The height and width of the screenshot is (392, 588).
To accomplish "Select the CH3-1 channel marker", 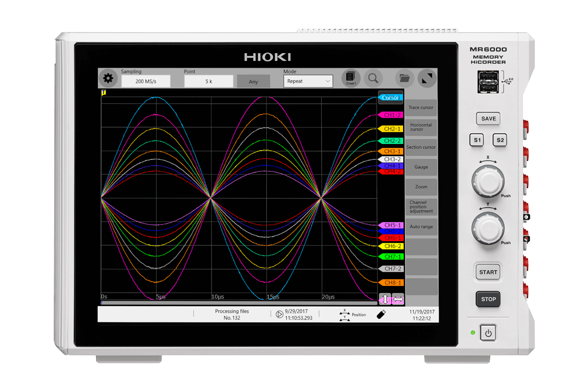I will 391,151.
